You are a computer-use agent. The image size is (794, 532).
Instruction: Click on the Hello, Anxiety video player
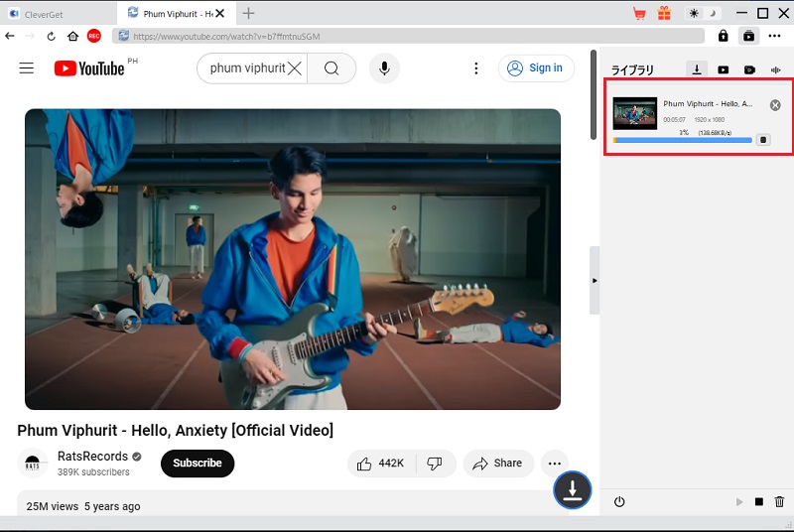293,259
